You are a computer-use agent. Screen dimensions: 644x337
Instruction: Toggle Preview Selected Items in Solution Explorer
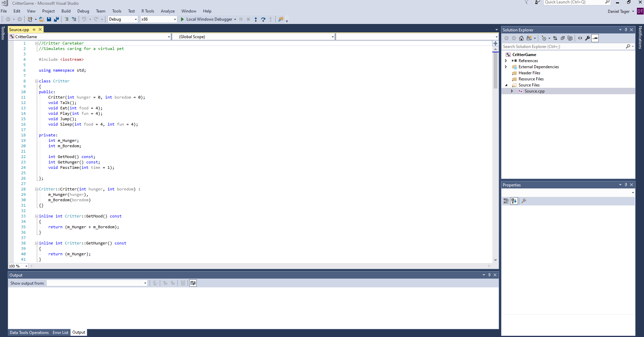(595, 38)
